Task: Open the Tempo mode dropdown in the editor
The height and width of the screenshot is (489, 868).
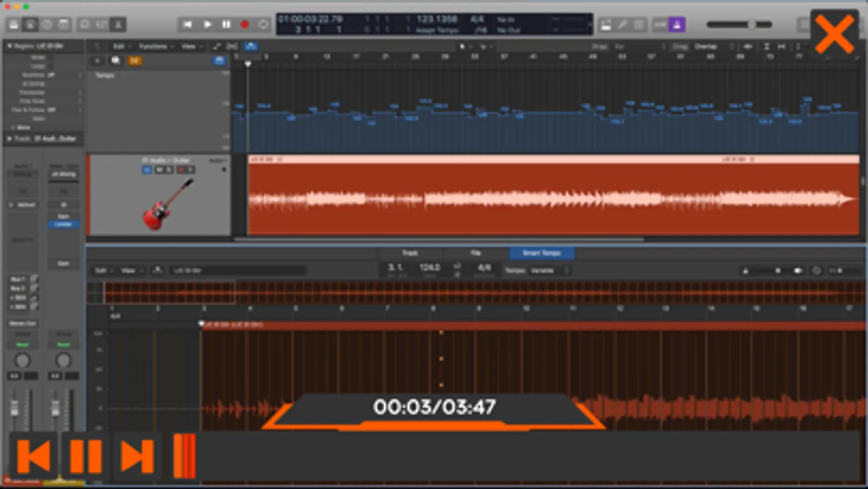Action: (x=549, y=271)
